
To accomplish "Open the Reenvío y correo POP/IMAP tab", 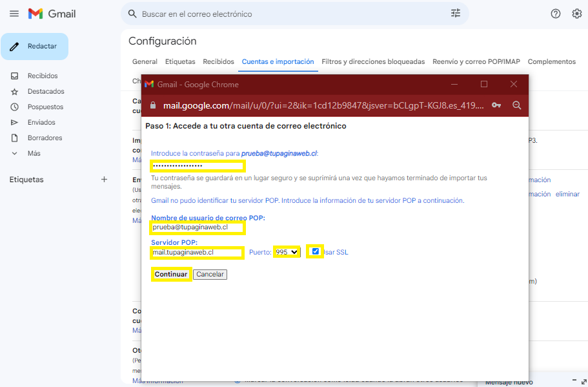I will [476, 62].
